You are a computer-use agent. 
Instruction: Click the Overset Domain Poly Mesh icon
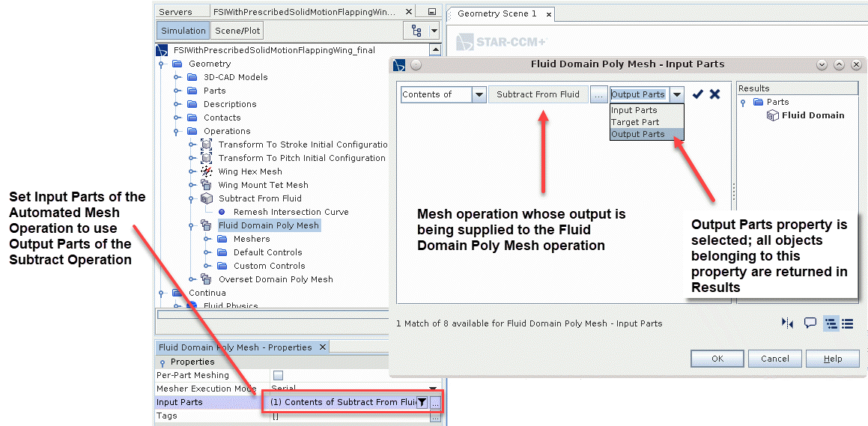[207, 279]
